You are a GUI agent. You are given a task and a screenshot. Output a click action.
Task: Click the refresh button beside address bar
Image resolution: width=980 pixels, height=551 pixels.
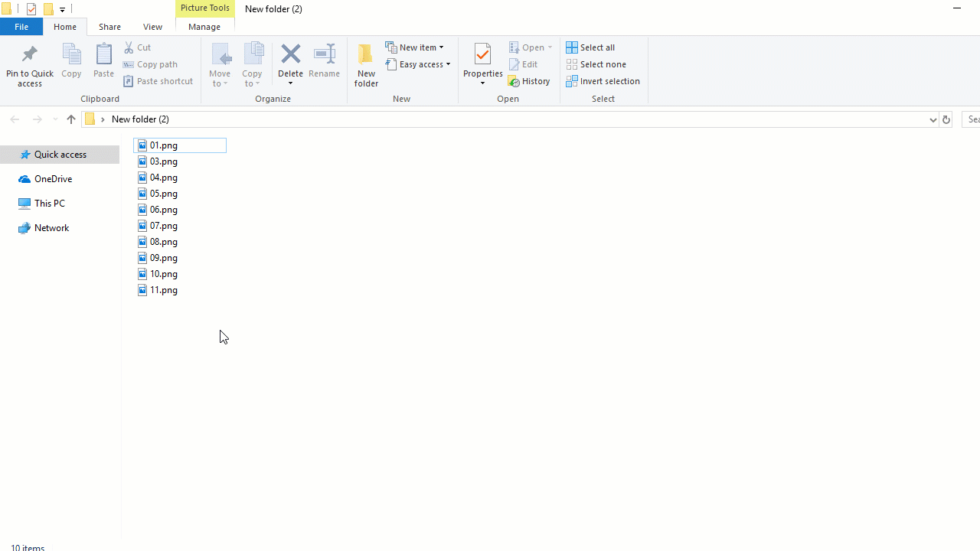[x=946, y=119]
